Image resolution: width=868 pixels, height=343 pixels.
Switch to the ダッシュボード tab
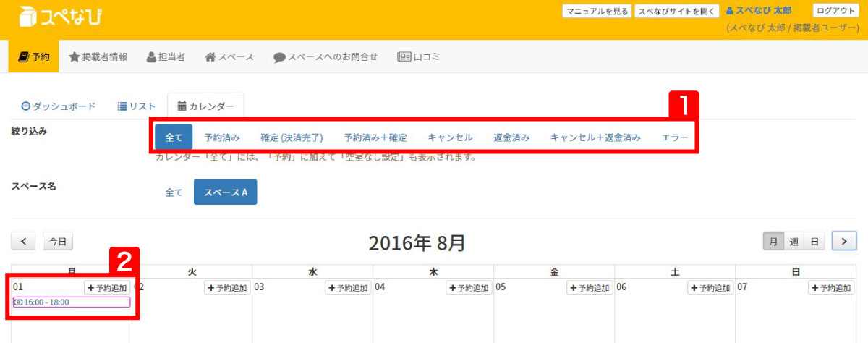click(x=59, y=106)
